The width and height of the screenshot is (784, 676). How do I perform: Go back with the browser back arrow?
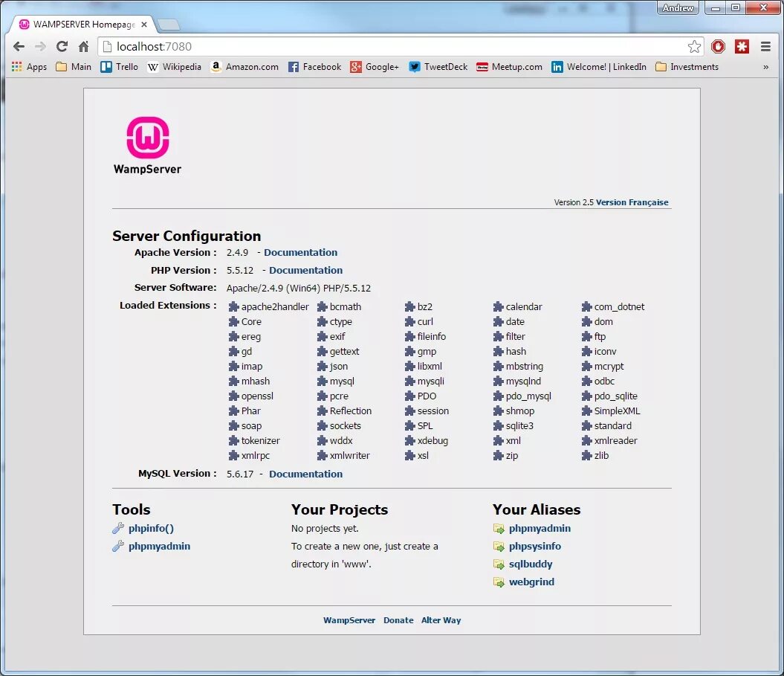coord(19,47)
